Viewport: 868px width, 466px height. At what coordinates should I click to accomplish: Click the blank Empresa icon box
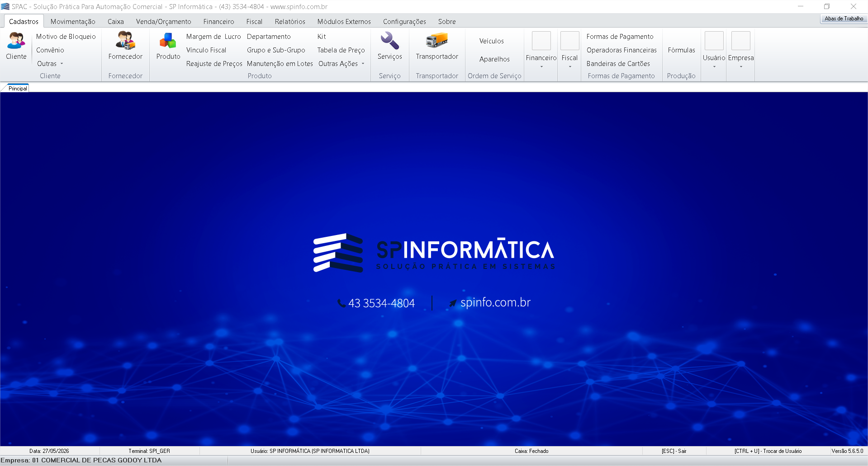[740, 41]
